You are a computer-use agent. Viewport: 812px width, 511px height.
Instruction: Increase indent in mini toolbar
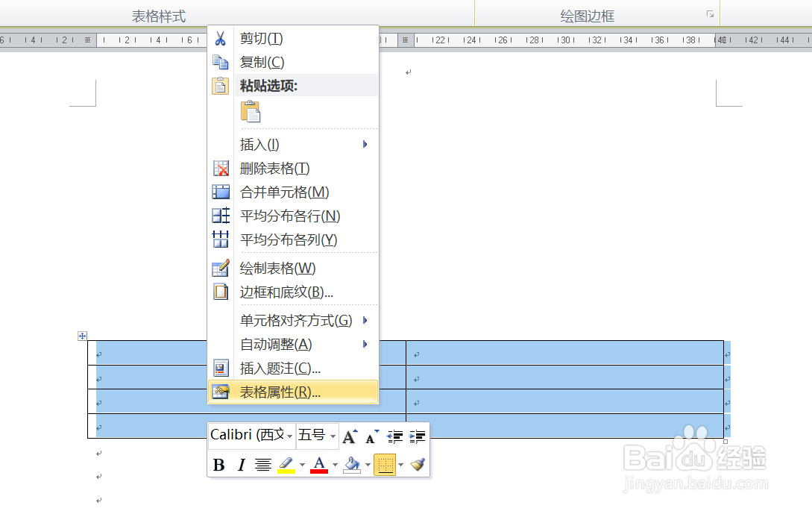[417, 436]
